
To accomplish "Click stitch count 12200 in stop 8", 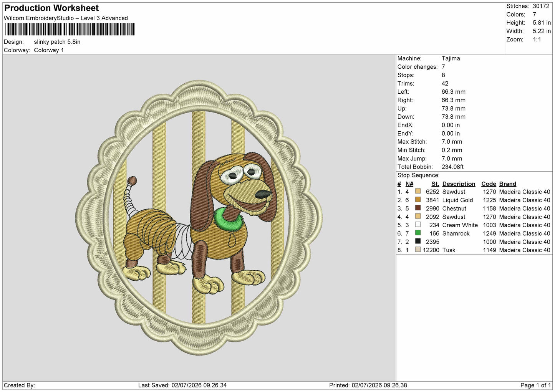I will tap(431, 250).
